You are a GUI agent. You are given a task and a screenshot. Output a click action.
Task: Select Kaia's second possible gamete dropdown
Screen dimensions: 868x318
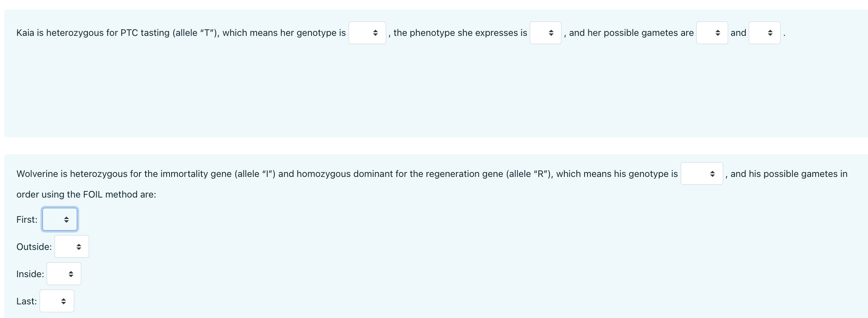(x=764, y=33)
